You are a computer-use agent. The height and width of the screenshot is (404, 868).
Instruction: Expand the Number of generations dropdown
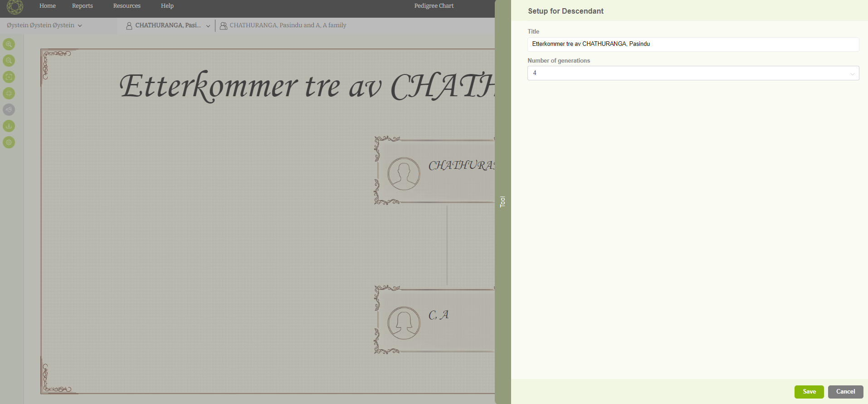(692, 73)
